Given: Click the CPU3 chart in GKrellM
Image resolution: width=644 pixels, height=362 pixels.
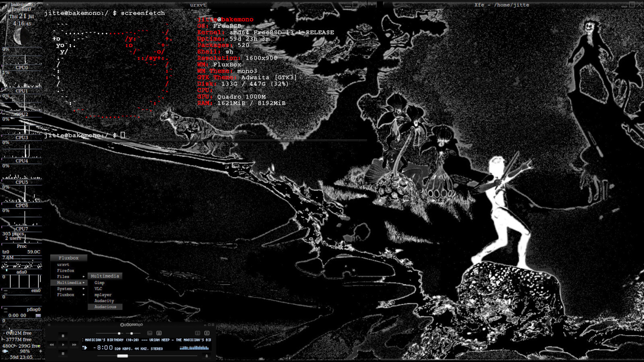Looking at the screenshot, I should pos(21,126).
